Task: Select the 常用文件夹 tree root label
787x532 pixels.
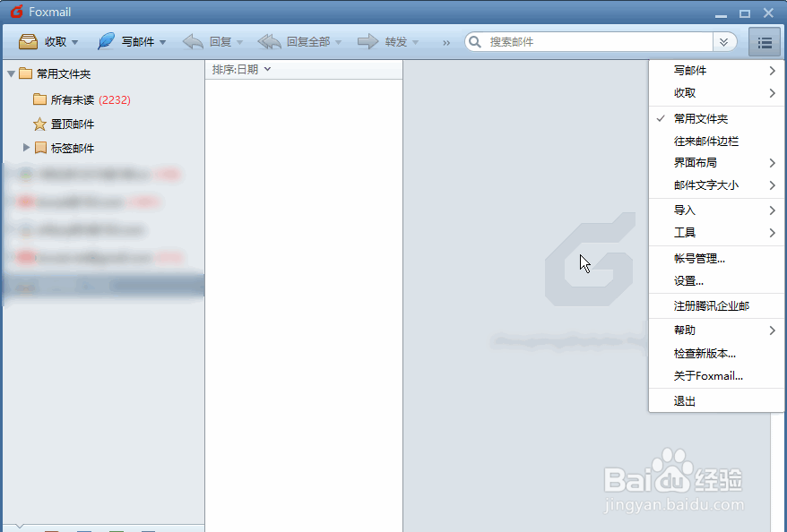Action: coord(64,74)
